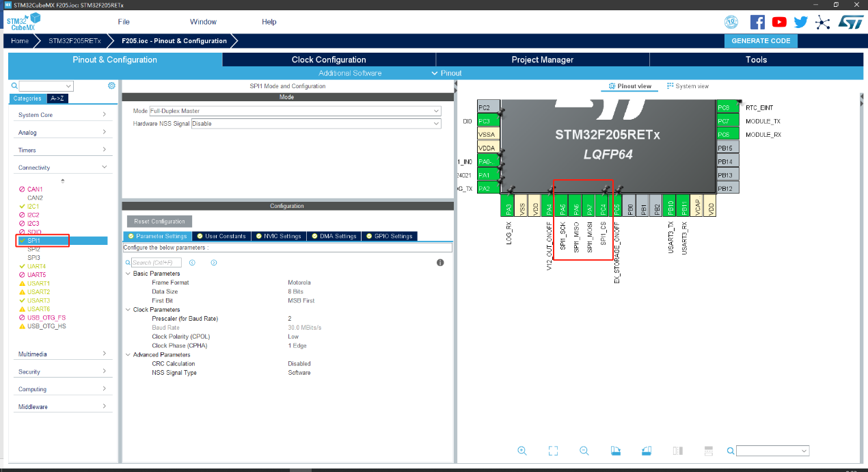The width and height of the screenshot is (868, 472).
Task: Click the vertical split view icon
Action: point(677,451)
